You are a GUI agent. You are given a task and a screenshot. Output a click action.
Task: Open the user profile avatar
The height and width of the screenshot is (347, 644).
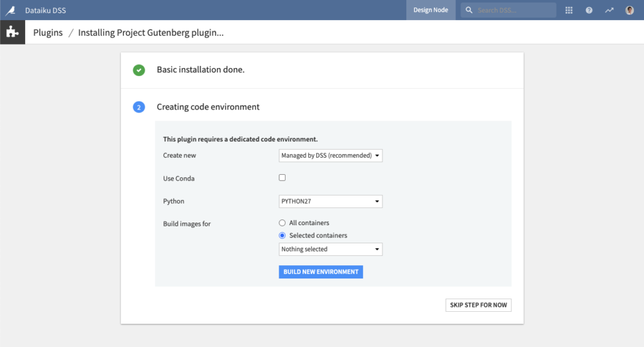629,10
